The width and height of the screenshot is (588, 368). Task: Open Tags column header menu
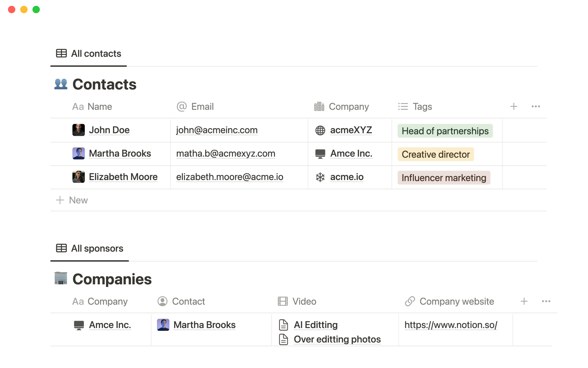point(422,106)
